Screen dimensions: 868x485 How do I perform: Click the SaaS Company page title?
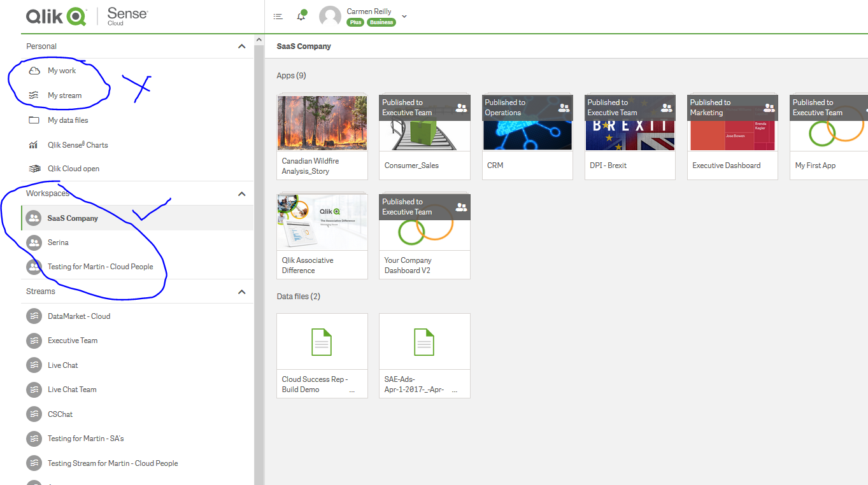304,46
